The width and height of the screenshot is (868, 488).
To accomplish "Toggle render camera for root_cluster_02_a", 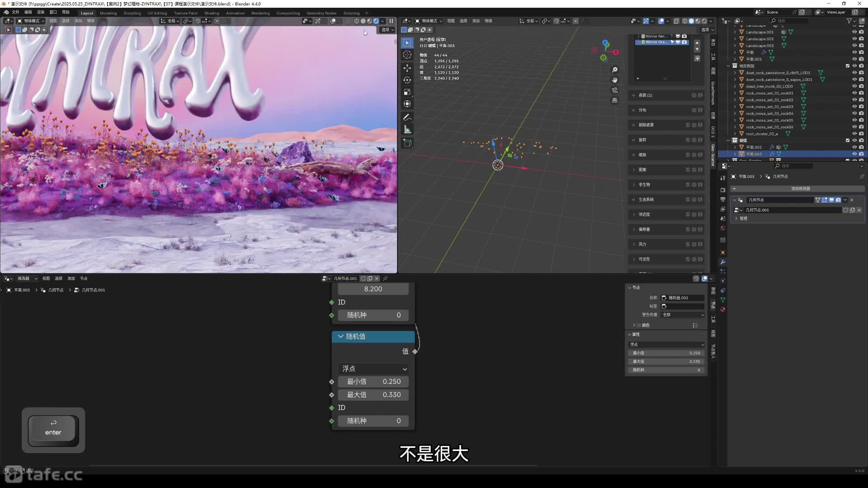I will [x=861, y=134].
